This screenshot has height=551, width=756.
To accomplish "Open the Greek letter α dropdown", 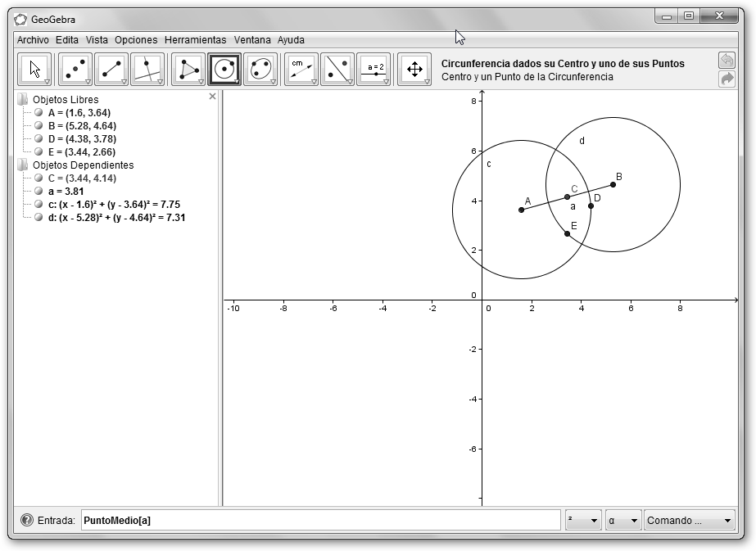I will tap(622, 521).
